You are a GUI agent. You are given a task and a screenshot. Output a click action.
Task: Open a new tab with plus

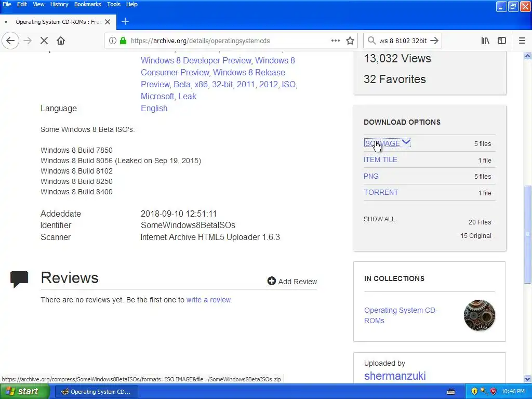click(x=125, y=22)
